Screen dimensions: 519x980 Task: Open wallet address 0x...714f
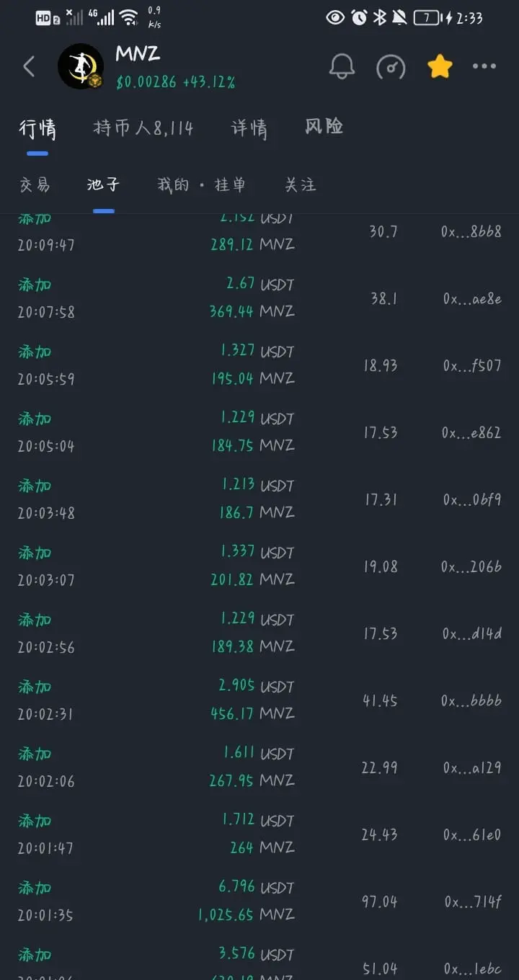473,901
